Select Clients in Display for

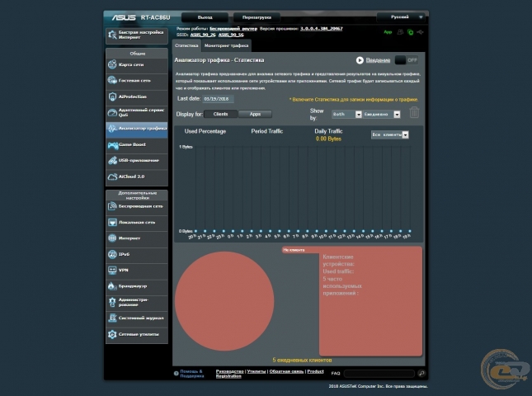click(220, 114)
